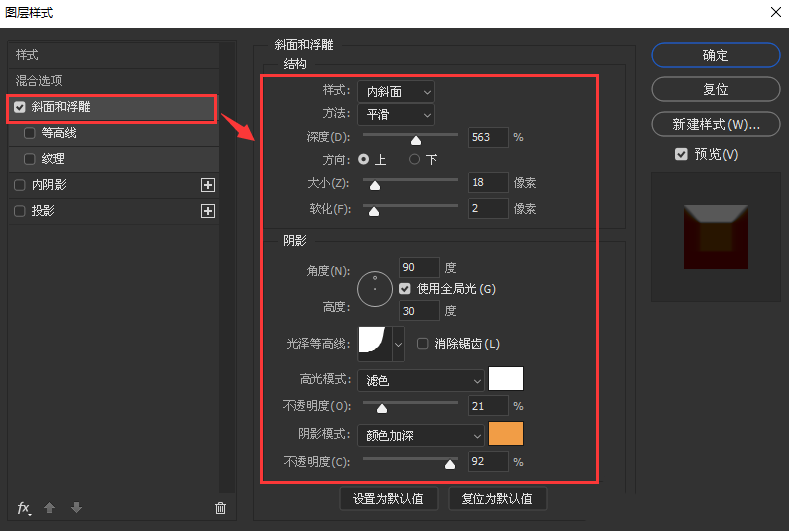789x531 pixels.
Task: Add another 投影 effect with plus icon
Action: 208,211
